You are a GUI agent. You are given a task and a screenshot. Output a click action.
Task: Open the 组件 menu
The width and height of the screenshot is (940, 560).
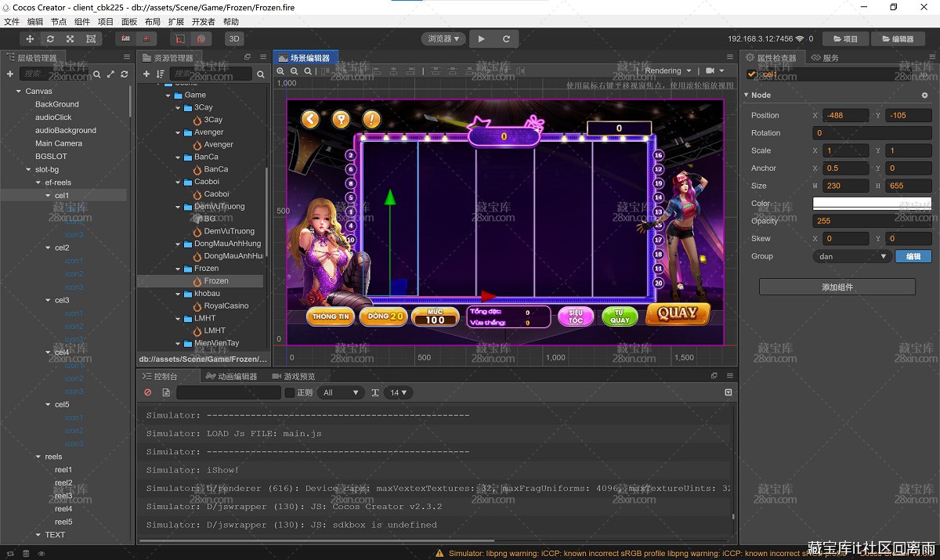tap(82, 22)
